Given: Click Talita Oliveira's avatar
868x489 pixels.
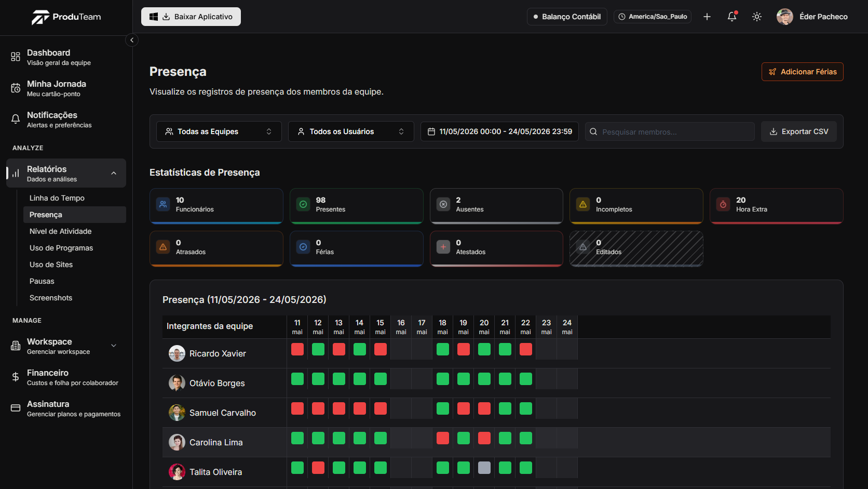Looking at the screenshot, I should click(x=177, y=472).
